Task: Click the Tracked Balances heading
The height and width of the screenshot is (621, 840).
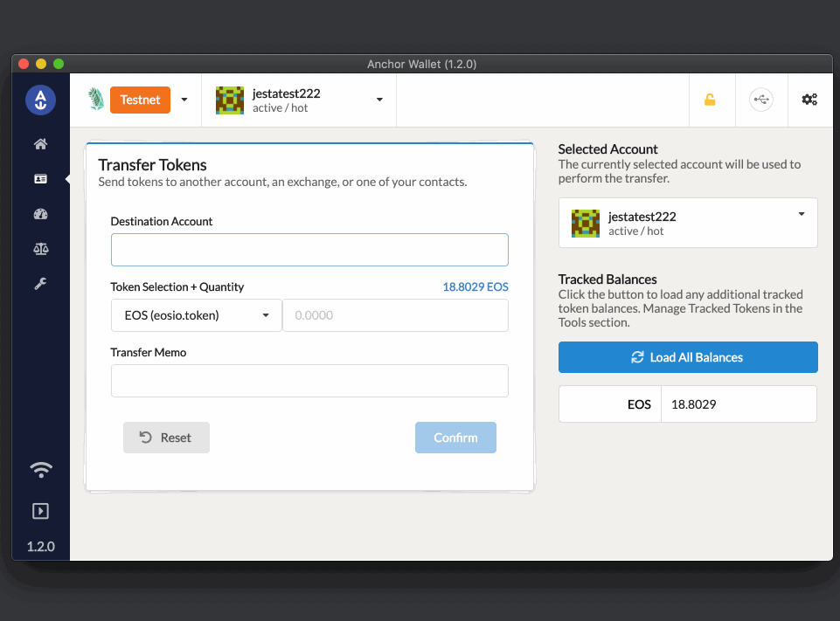Action: [x=607, y=279]
